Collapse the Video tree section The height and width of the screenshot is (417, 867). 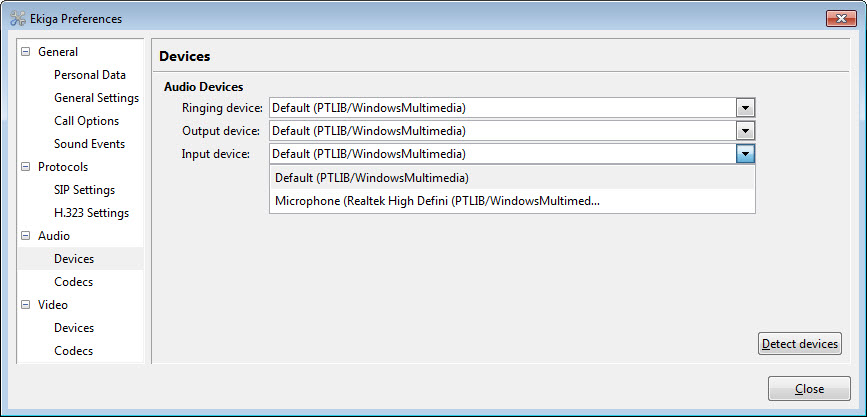24,305
